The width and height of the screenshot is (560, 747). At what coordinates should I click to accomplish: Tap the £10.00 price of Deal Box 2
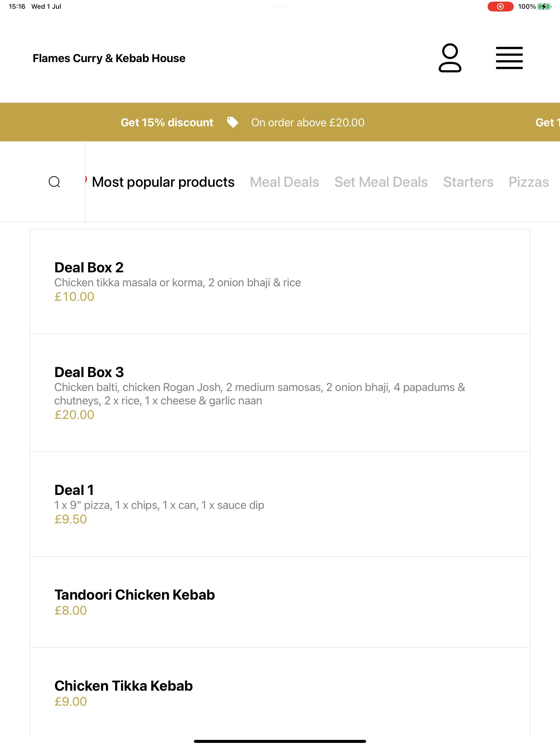[74, 296]
